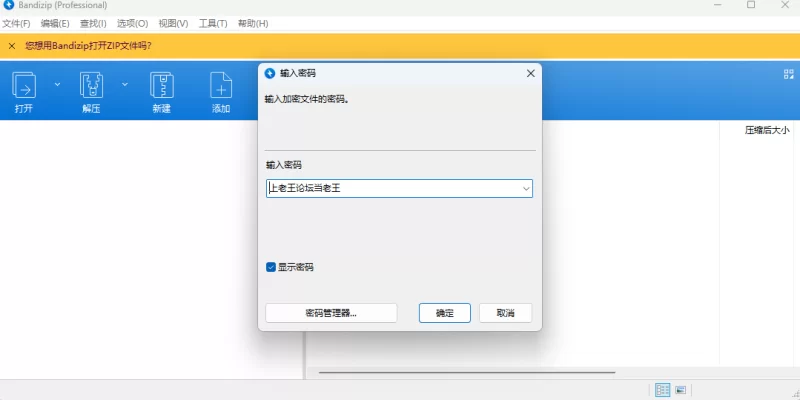This screenshot has height=400, width=800.
Task: Open the 文件(F) menu
Action: pos(16,23)
